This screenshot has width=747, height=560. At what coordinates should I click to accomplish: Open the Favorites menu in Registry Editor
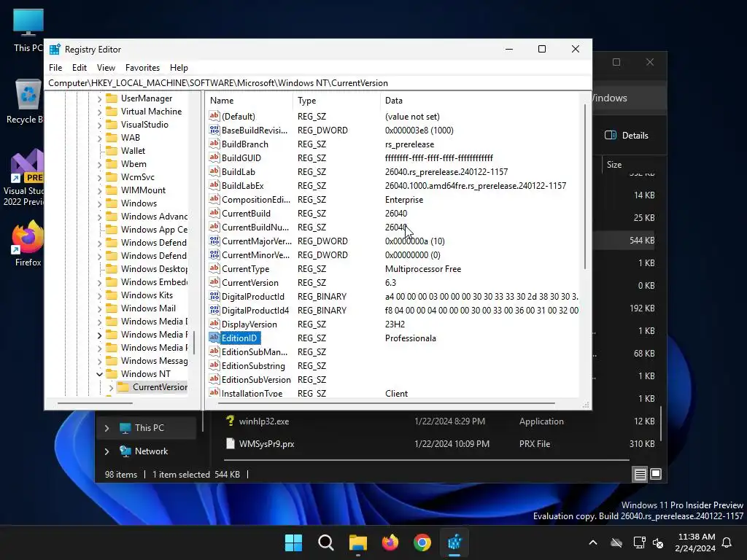142,68
